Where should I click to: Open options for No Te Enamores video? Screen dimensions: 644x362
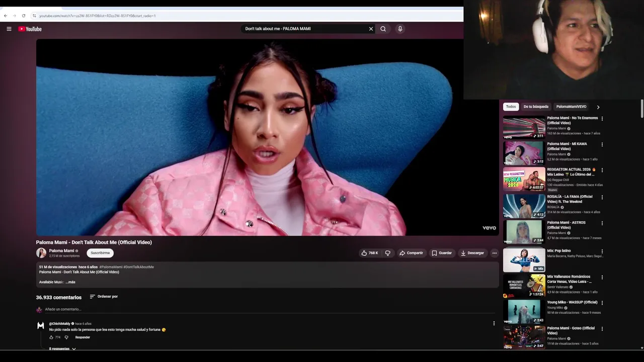point(602,119)
